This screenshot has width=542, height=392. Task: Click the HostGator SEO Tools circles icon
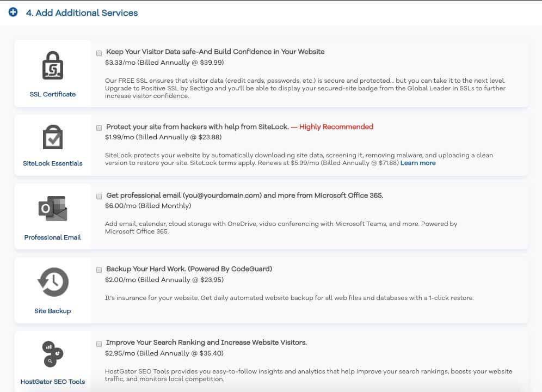point(53,354)
